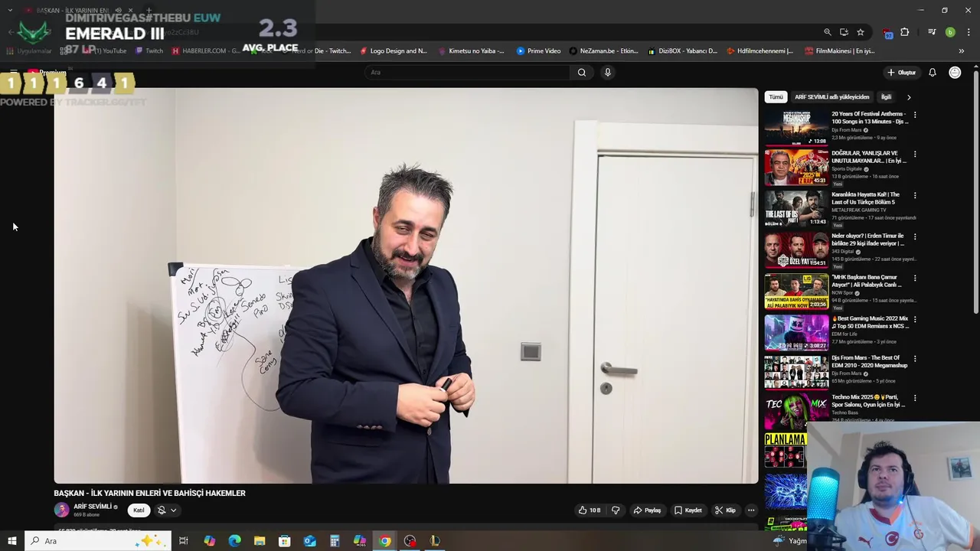Screen dimensions: 980x551
Task: Open The Last of Us Türkçe Bölüm 5 thumbnail
Action: [796, 209]
